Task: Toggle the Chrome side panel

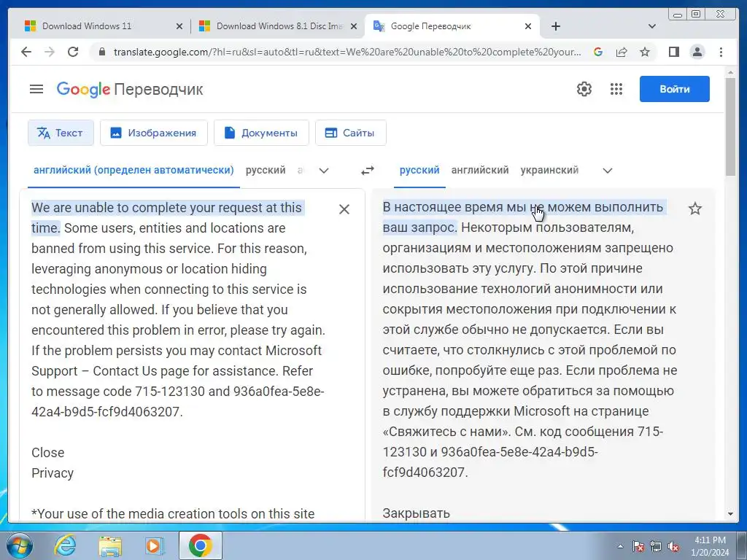Action: point(673,52)
